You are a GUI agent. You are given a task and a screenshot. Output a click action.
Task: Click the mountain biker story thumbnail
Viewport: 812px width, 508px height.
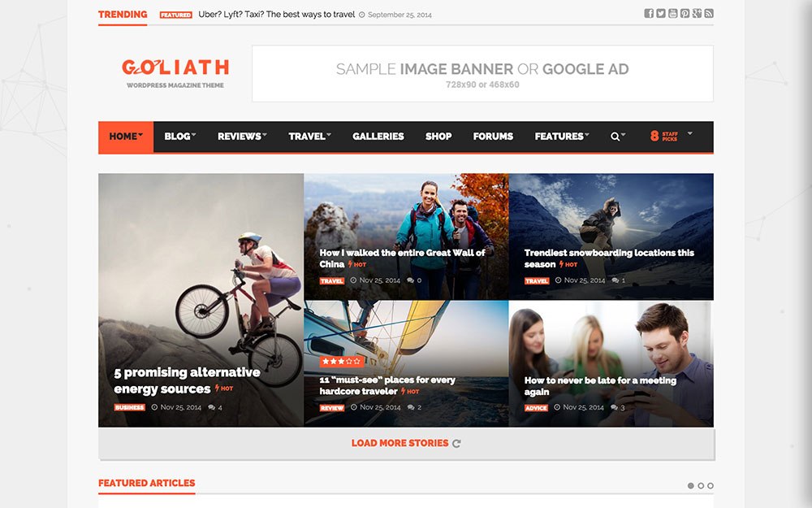pyautogui.click(x=201, y=300)
